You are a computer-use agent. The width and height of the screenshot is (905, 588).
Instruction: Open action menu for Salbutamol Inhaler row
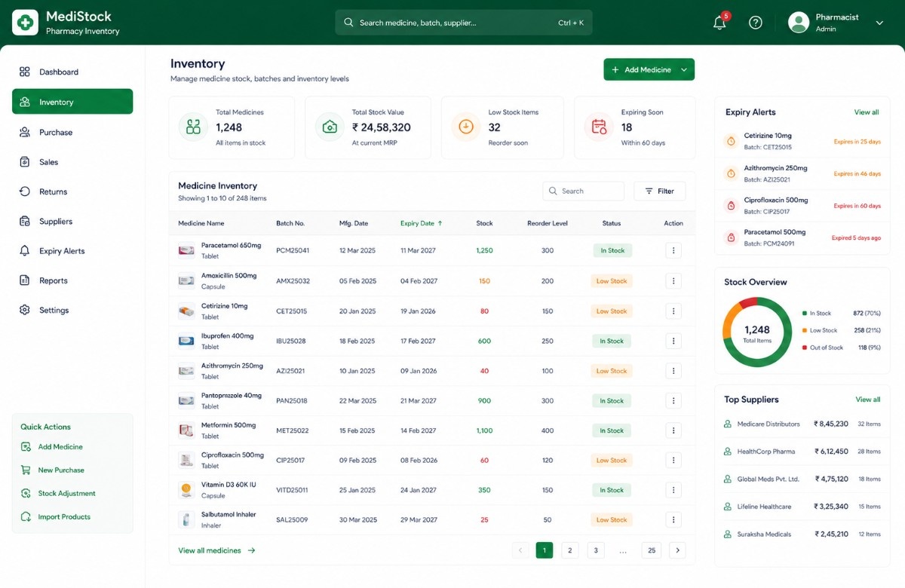673,519
